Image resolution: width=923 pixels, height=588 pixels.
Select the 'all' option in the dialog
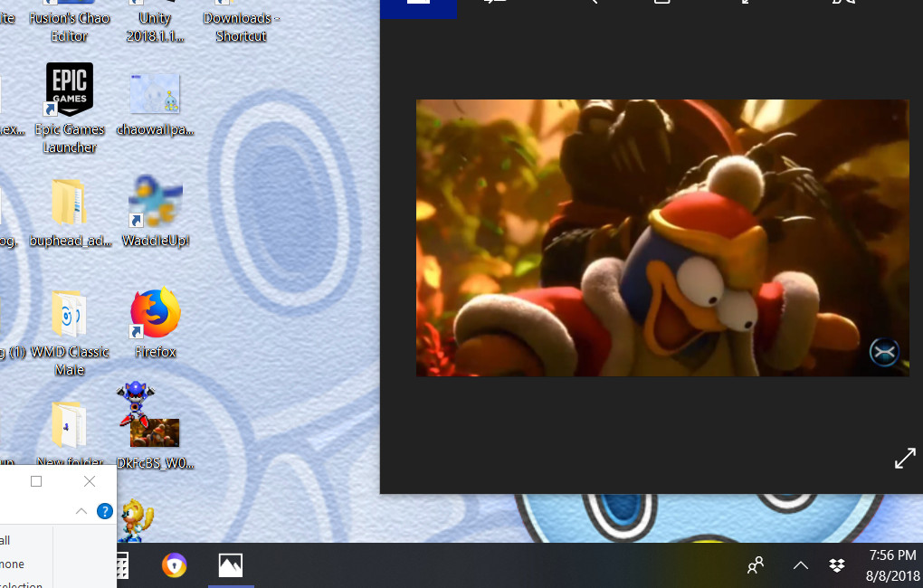coord(5,539)
